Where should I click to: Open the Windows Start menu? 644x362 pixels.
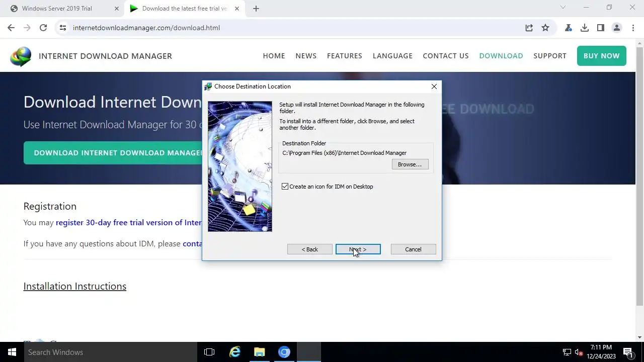(x=12, y=352)
